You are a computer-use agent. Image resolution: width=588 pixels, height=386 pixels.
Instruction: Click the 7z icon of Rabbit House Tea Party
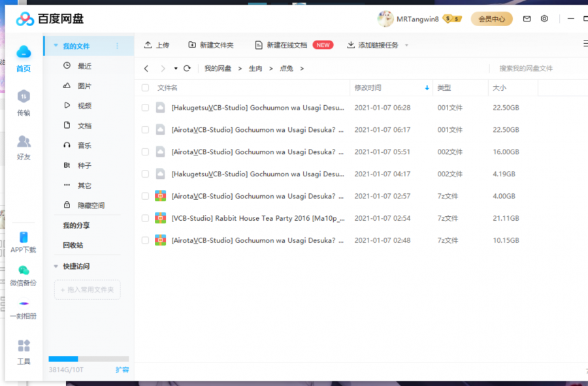[161, 218]
